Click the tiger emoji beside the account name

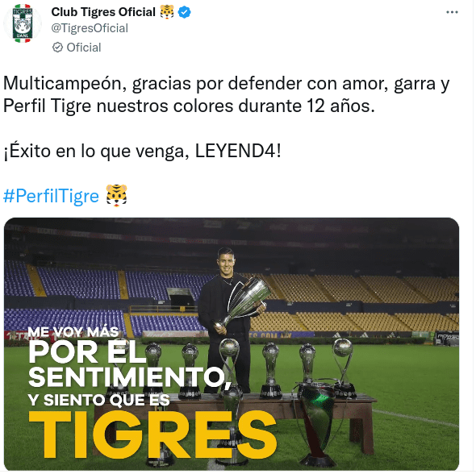[x=167, y=12]
